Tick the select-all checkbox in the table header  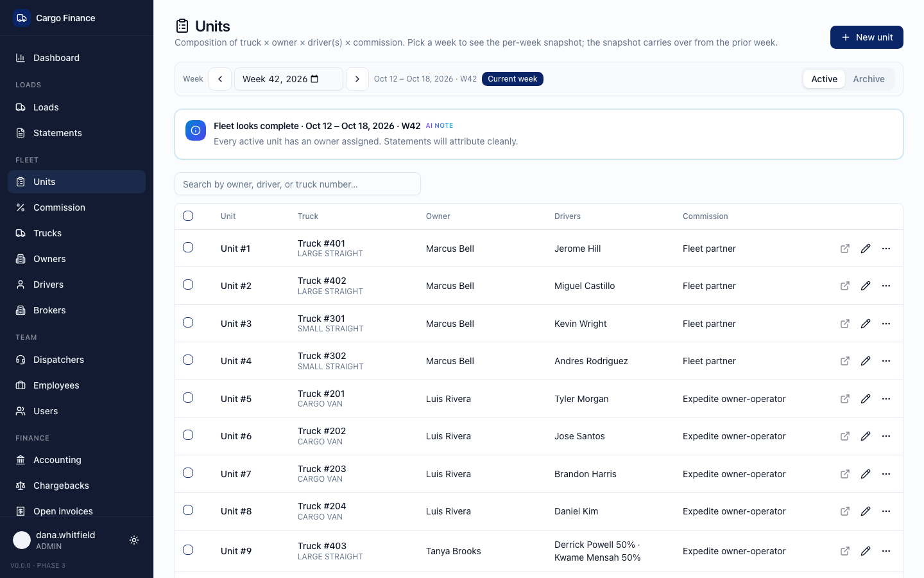(x=188, y=216)
